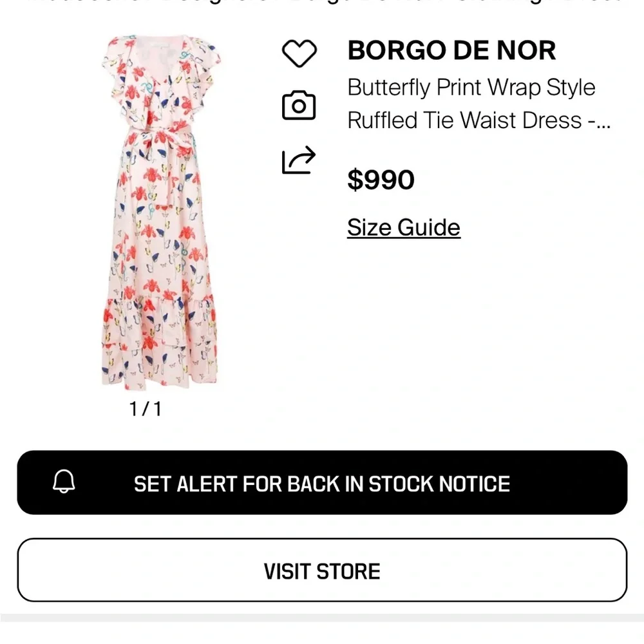Enable a restock notification for the dress

coord(322,484)
